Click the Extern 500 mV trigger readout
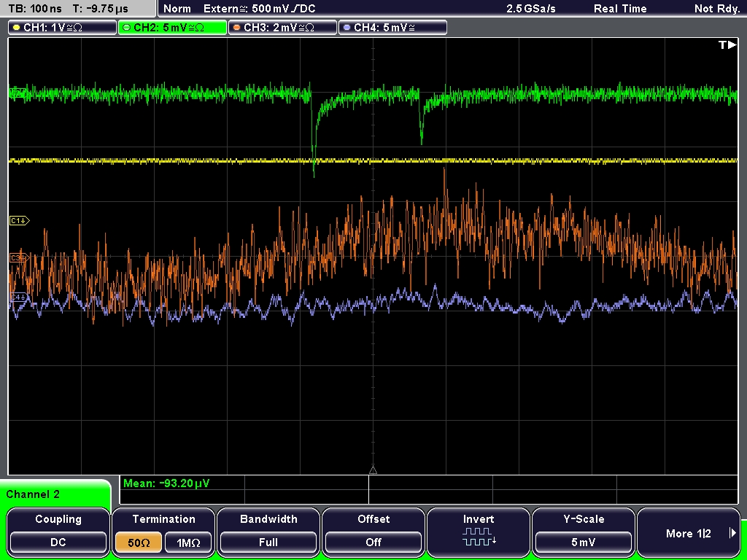The width and height of the screenshot is (747, 560). point(259,9)
